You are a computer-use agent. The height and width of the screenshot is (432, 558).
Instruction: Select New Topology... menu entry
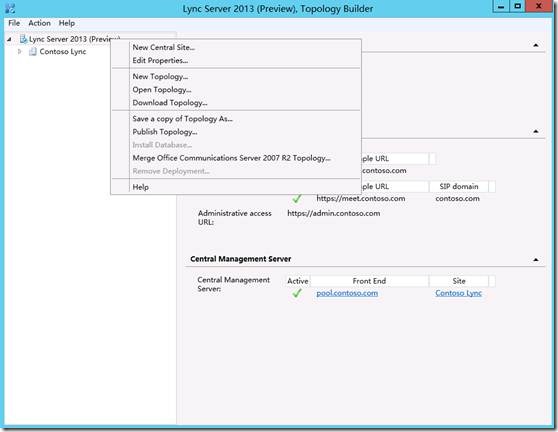160,77
